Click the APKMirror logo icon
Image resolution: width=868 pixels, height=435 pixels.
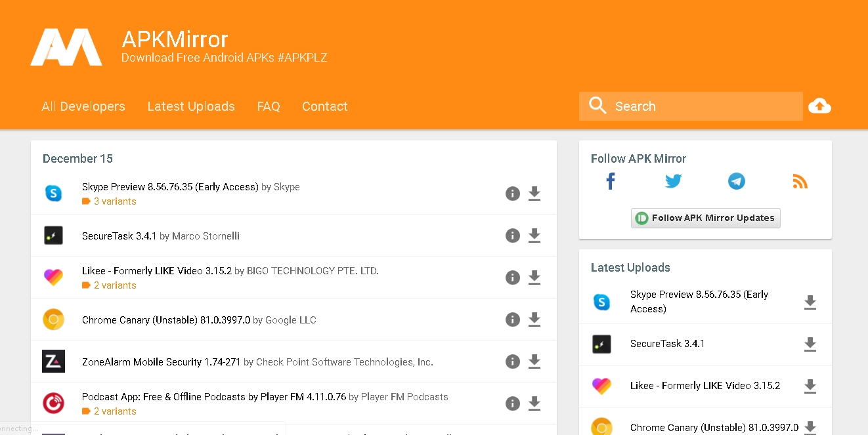point(66,47)
